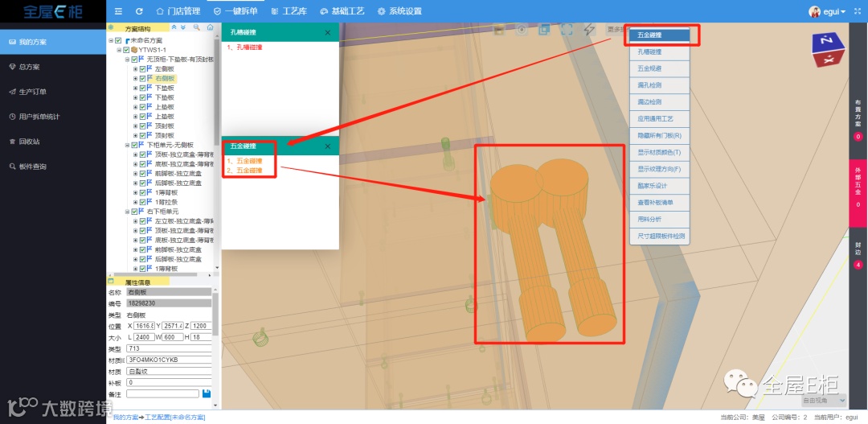Choose 应用通用工艺 from the menu
Viewport: 868px width, 424px height.
point(659,118)
